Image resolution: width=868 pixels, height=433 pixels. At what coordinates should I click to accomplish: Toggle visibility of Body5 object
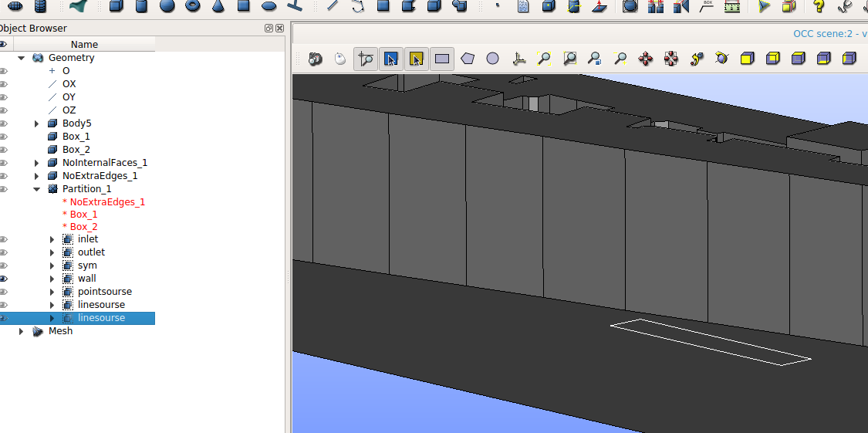click(4, 123)
